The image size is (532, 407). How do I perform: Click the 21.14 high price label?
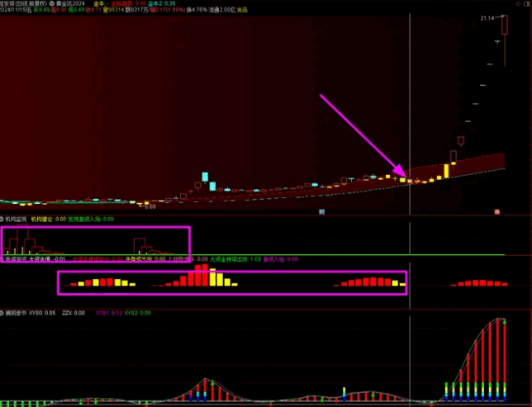[x=487, y=18]
